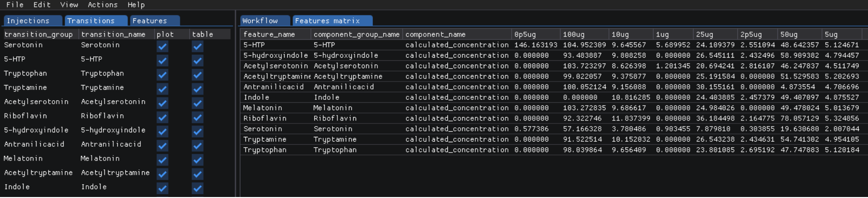Screen dimensions: 868x198
Task: Uncheck table checkbox for 5-HTP
Action: click(198, 61)
